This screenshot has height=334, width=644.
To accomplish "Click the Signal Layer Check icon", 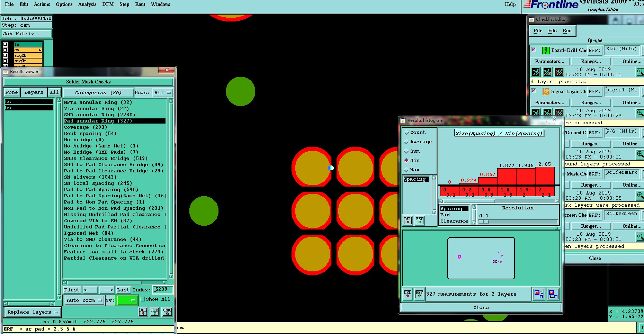I will click(x=546, y=92).
